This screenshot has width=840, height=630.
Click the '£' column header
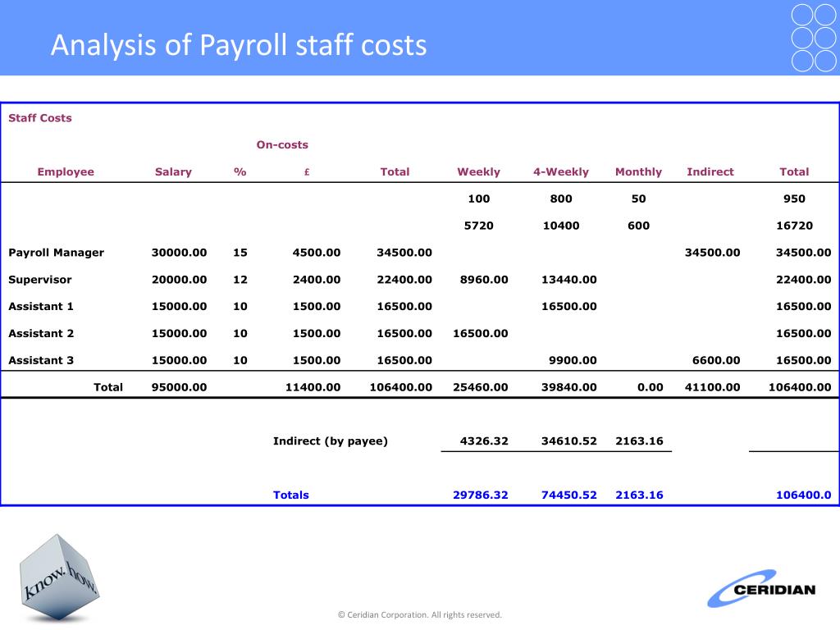click(307, 172)
